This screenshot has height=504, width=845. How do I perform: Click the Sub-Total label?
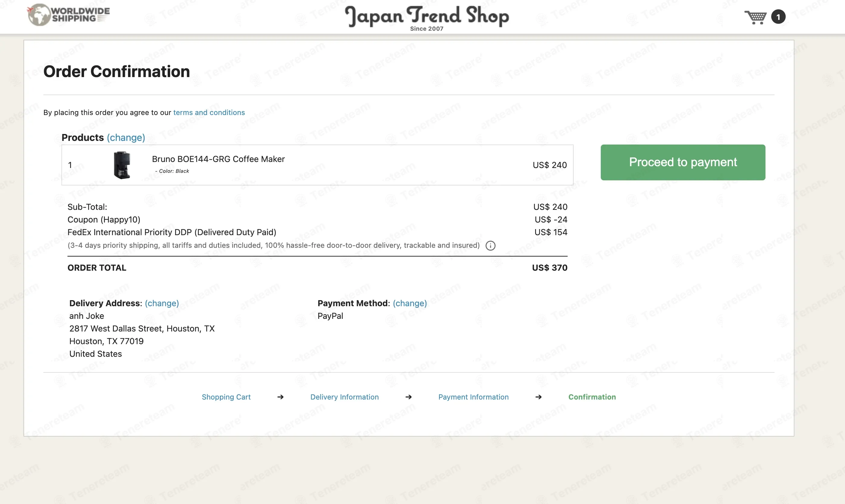coord(87,207)
